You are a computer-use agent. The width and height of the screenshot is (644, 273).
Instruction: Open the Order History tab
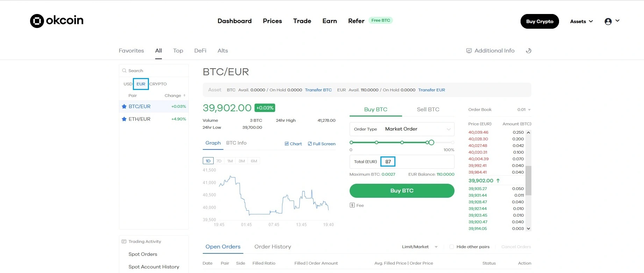[272, 246]
